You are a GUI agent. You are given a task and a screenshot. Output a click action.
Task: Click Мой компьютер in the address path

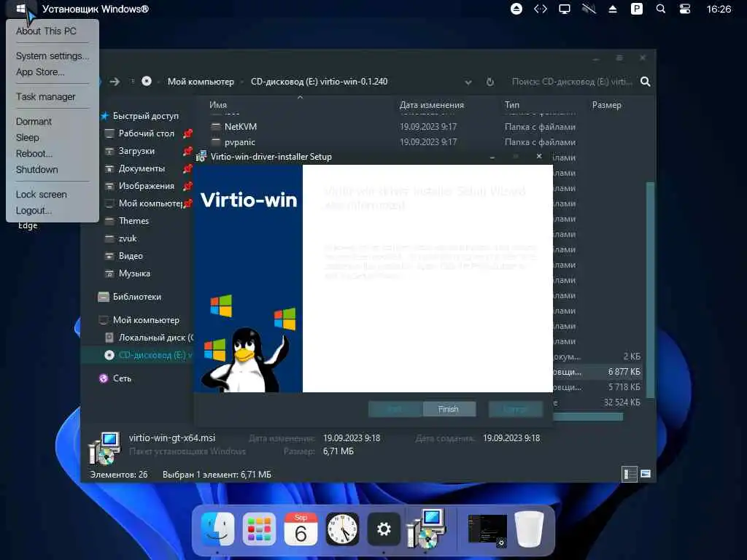201,82
